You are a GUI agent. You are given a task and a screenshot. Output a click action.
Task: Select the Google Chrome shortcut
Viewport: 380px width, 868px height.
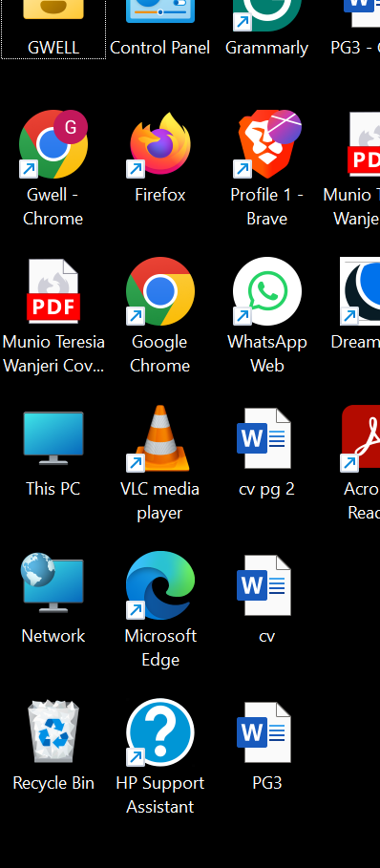(x=159, y=291)
